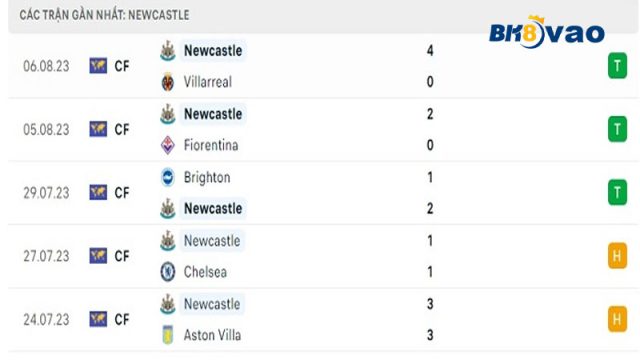Click orange H result badge for the Aston Villa match
The width and height of the screenshot is (640, 360).
(x=617, y=319)
